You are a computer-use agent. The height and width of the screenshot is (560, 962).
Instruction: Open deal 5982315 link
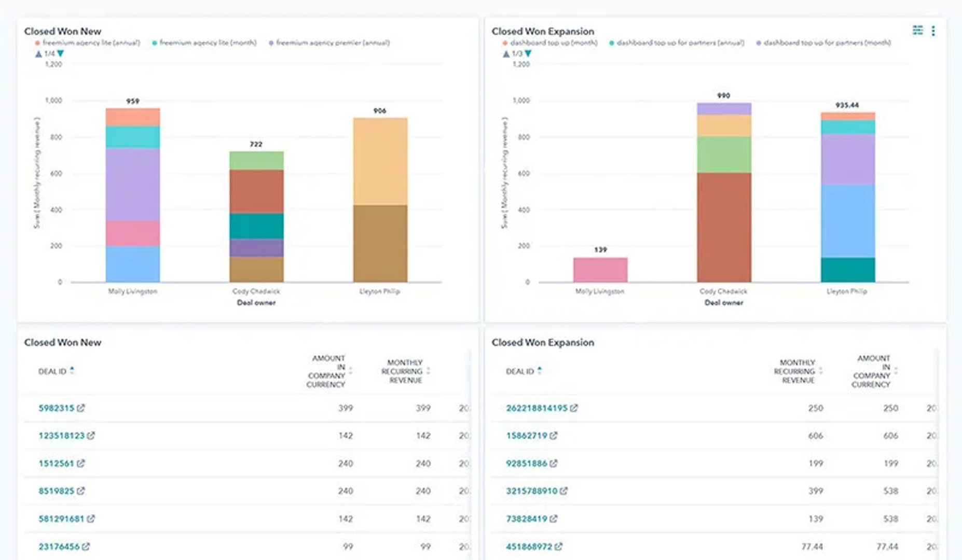coord(56,408)
